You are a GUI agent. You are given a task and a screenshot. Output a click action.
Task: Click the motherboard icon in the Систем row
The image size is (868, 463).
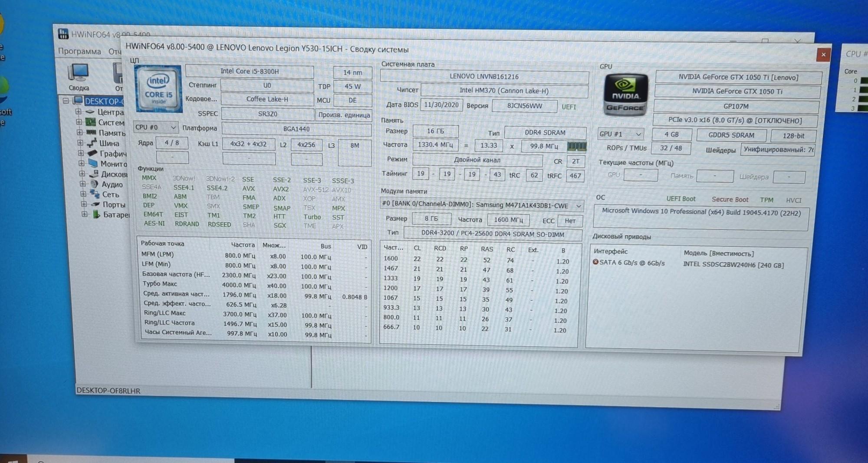pos(90,122)
